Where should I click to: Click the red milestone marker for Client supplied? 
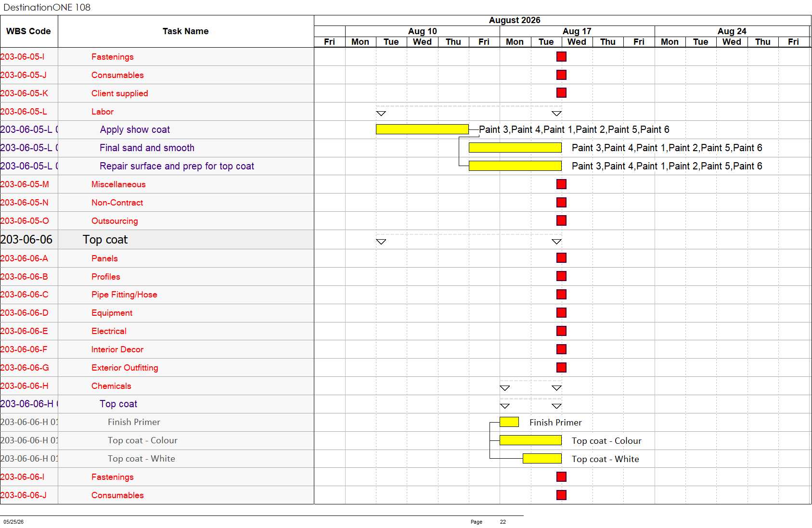pyautogui.click(x=561, y=93)
